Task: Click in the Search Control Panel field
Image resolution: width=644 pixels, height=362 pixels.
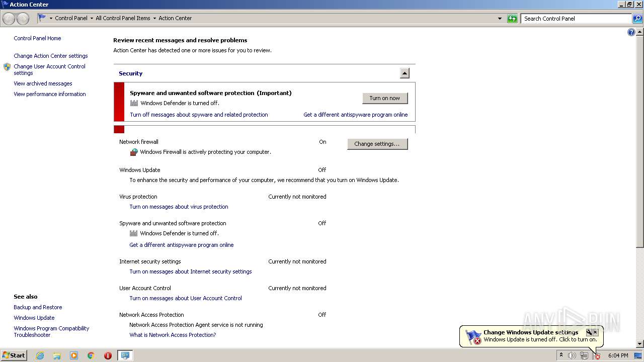Action: [x=576, y=19]
